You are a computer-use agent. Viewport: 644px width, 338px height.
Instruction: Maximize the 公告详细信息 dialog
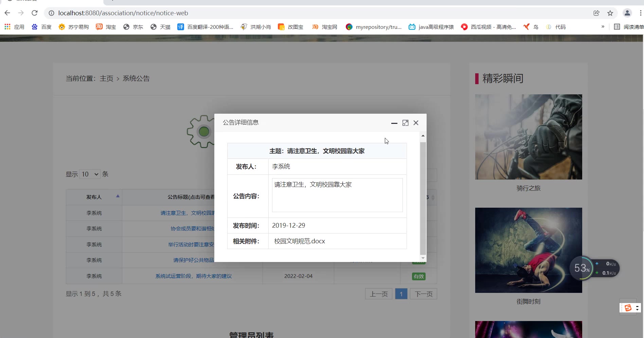click(x=405, y=123)
